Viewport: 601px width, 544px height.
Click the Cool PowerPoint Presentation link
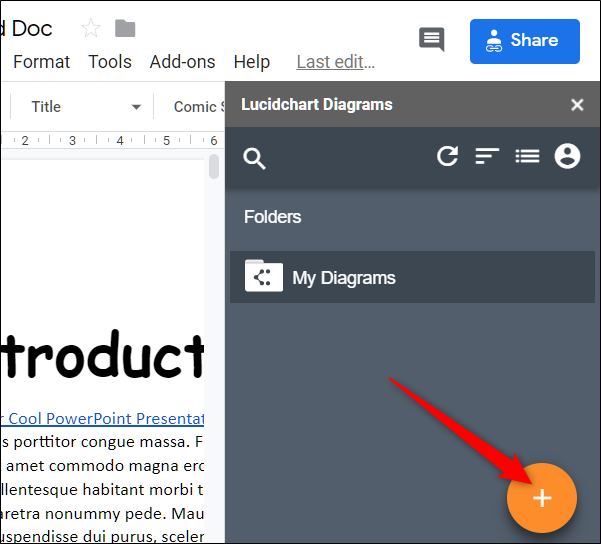102,418
